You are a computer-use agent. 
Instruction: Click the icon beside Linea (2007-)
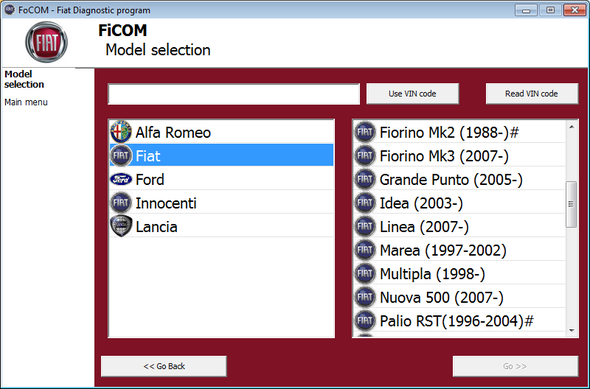pyautogui.click(x=365, y=226)
